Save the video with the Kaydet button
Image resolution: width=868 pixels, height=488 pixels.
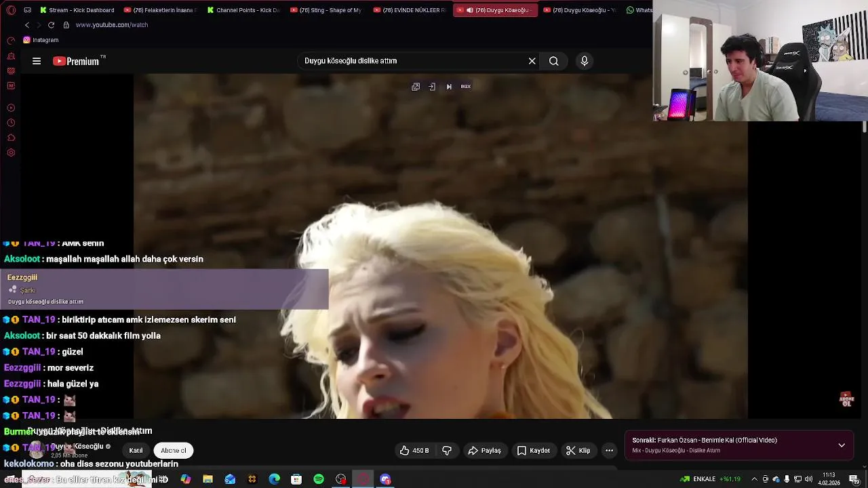(533, 451)
